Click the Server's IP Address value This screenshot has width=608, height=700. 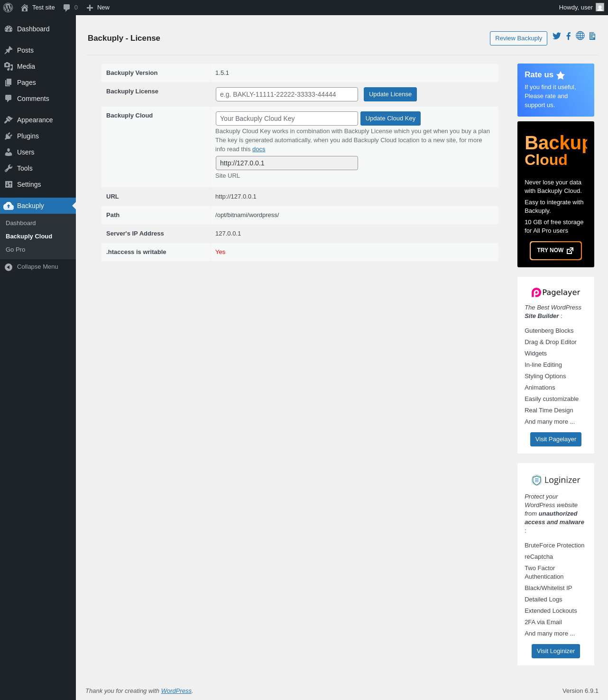pos(228,234)
